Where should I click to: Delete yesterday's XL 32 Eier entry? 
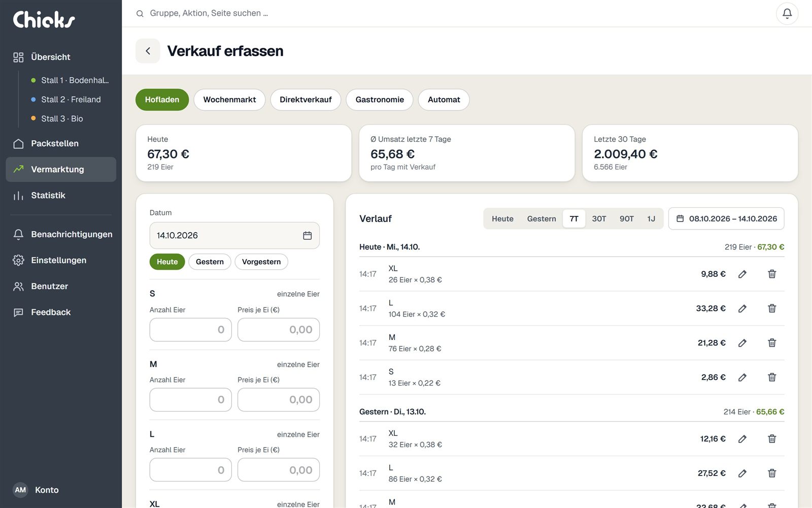pyautogui.click(x=772, y=439)
